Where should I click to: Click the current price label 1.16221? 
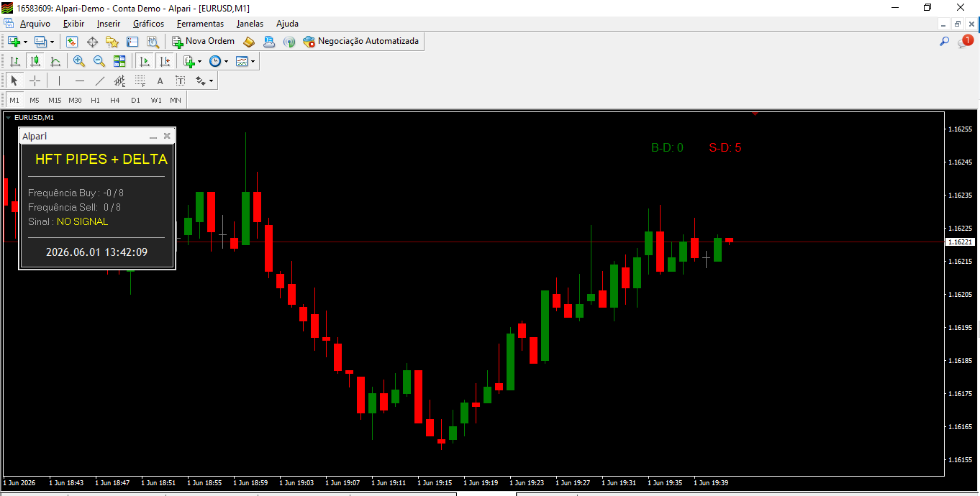[x=960, y=242]
